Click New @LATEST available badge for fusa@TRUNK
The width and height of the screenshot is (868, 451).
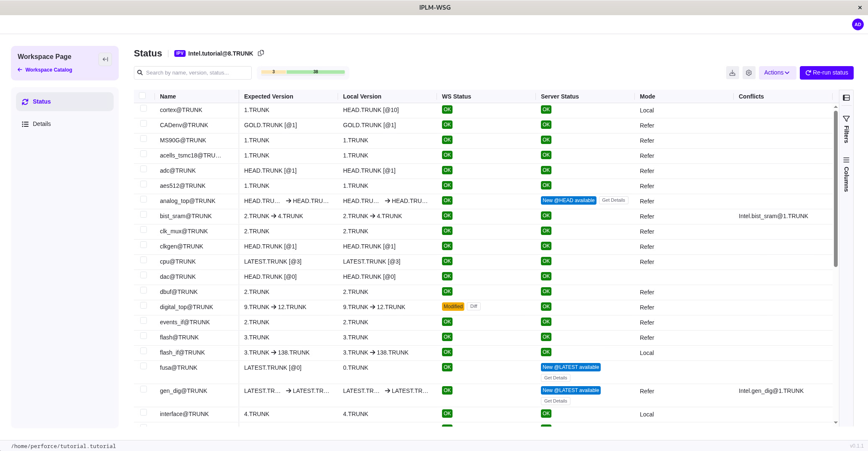click(x=570, y=367)
